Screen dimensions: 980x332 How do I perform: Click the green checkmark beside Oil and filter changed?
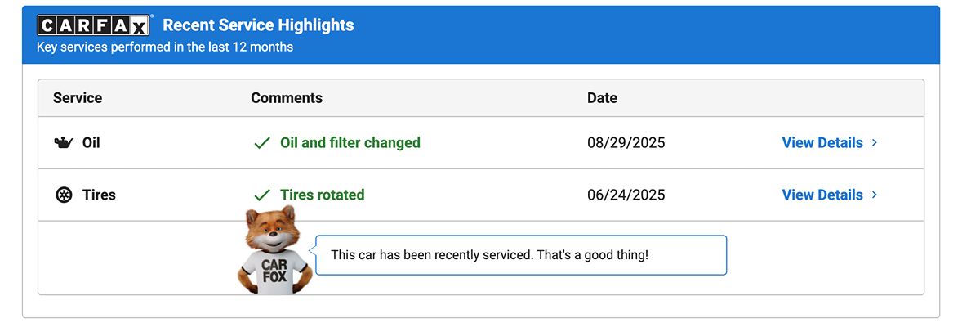click(x=262, y=143)
